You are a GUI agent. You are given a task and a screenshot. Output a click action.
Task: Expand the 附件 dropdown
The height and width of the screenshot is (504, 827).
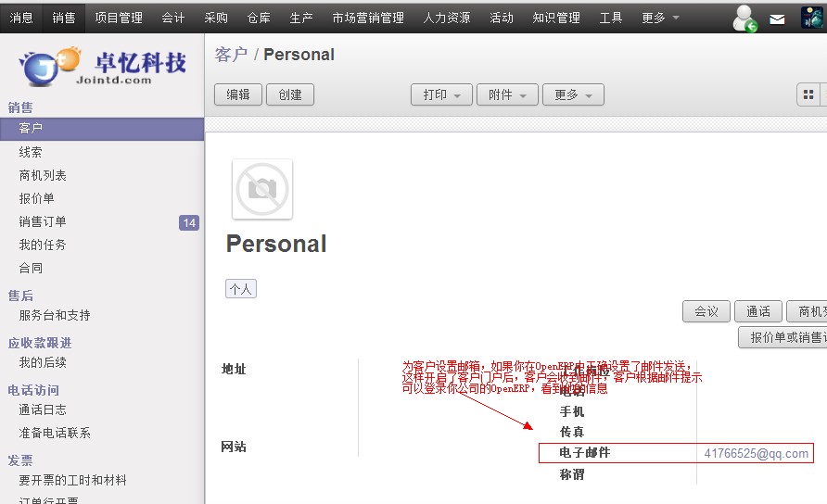pos(507,94)
